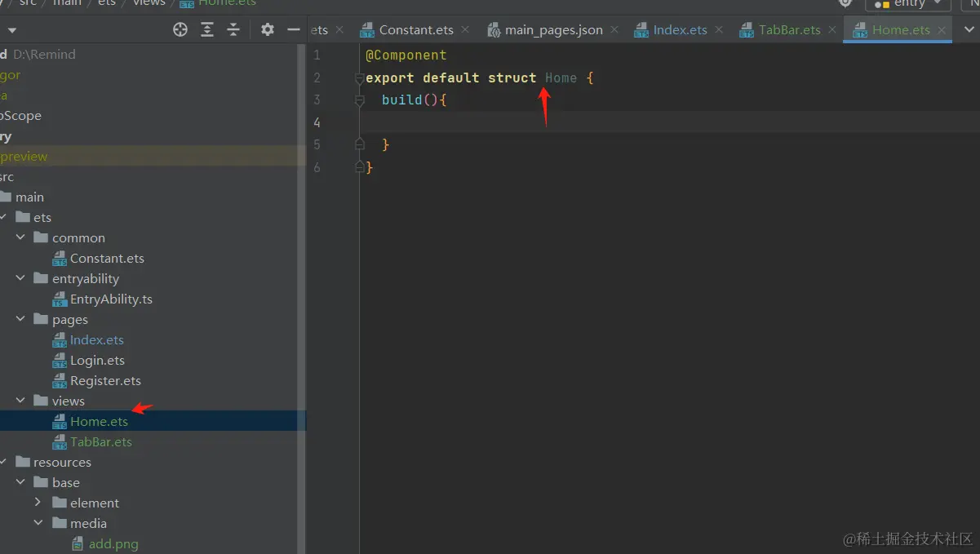Fold the struct Home block at line 2
Image resolution: width=980 pixels, height=554 pixels.
(x=360, y=78)
